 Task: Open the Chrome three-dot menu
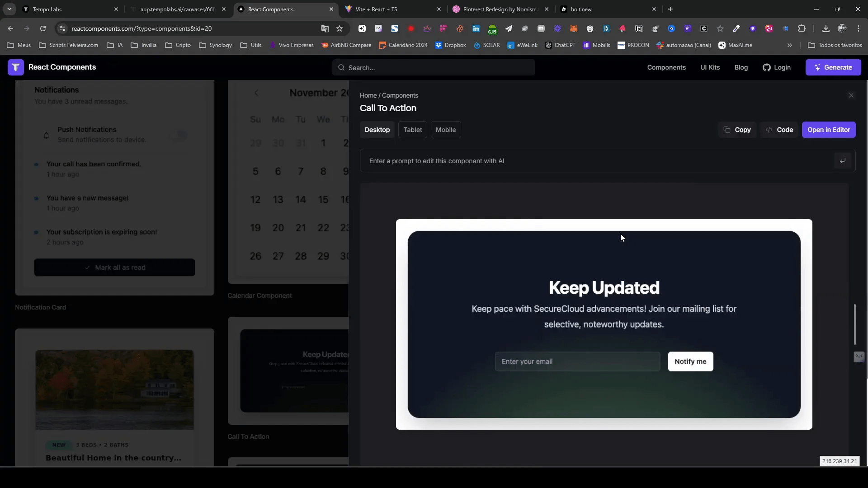point(859,28)
